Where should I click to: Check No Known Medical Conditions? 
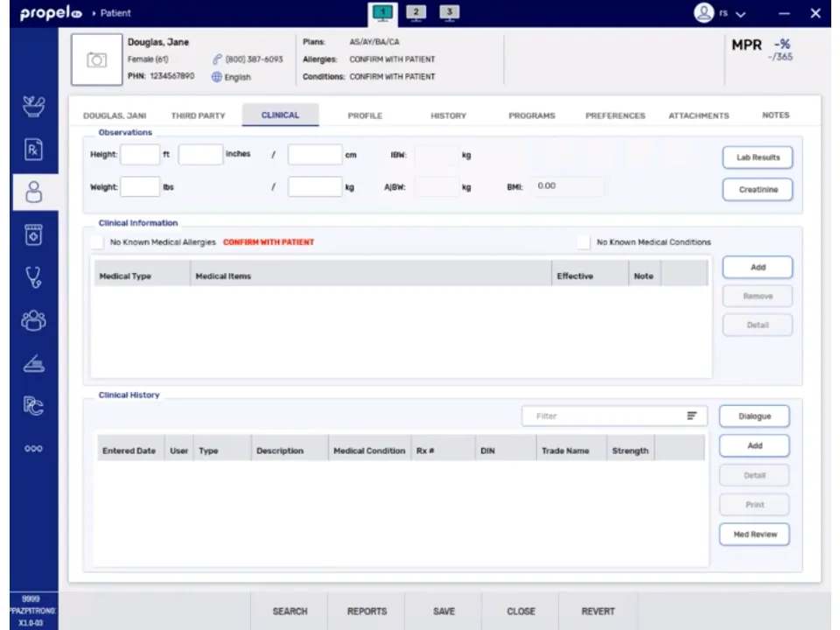[584, 242]
